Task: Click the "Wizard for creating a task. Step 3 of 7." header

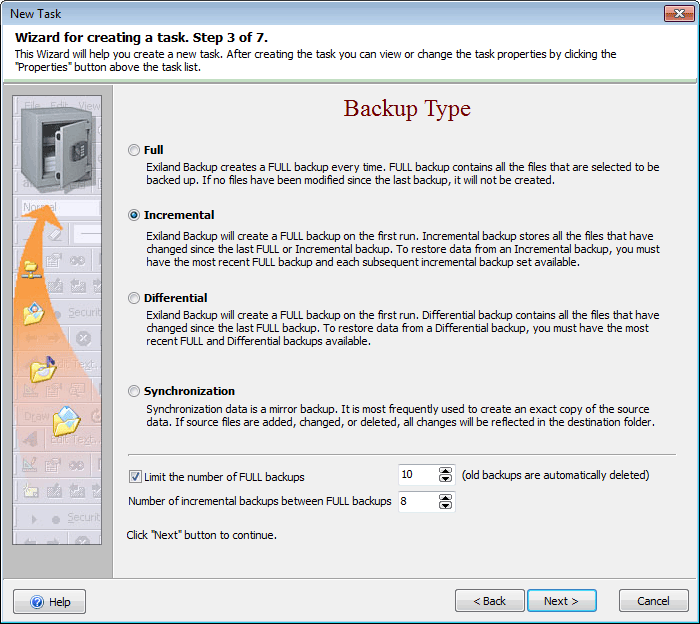Action: point(141,37)
